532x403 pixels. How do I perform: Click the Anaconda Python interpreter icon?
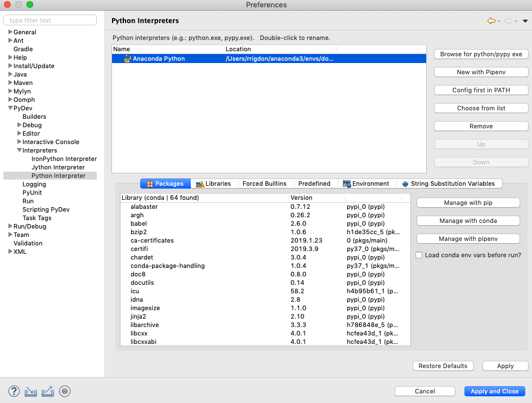(127, 59)
